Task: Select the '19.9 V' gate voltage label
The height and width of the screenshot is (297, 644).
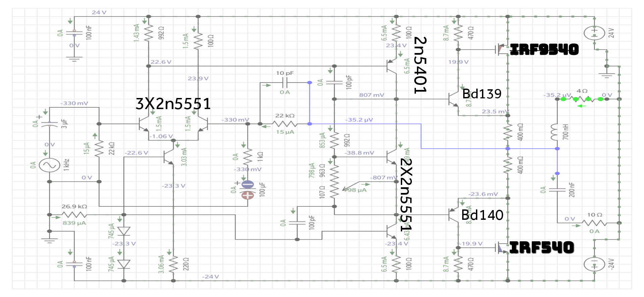Action: pos(459,62)
